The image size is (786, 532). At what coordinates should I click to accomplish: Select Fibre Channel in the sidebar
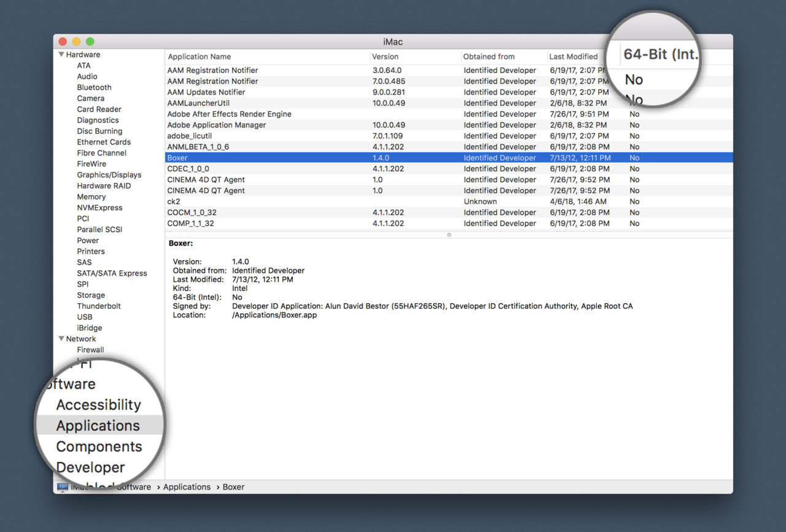tap(101, 153)
